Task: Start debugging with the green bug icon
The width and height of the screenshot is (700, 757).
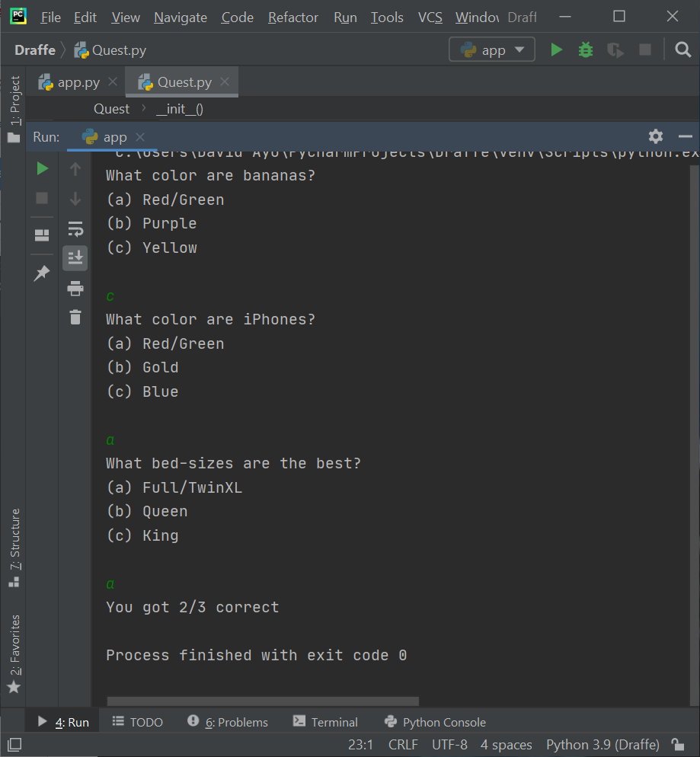Action: [586, 50]
